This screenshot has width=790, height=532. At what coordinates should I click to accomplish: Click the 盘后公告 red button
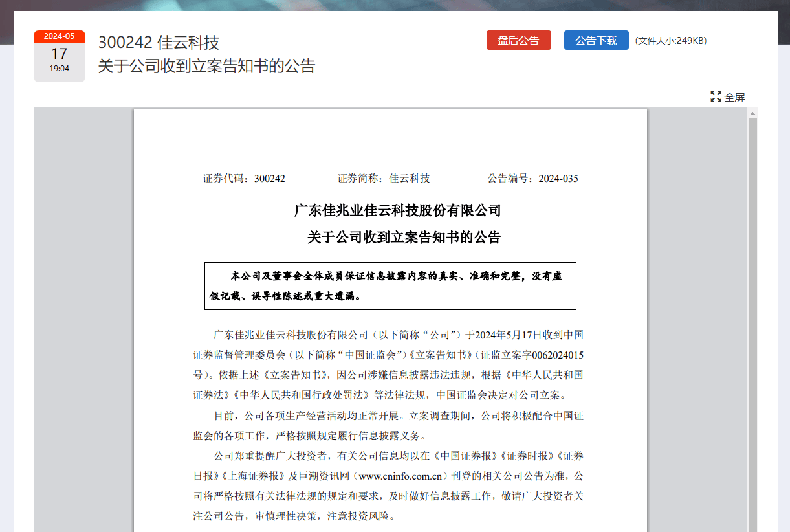point(518,40)
